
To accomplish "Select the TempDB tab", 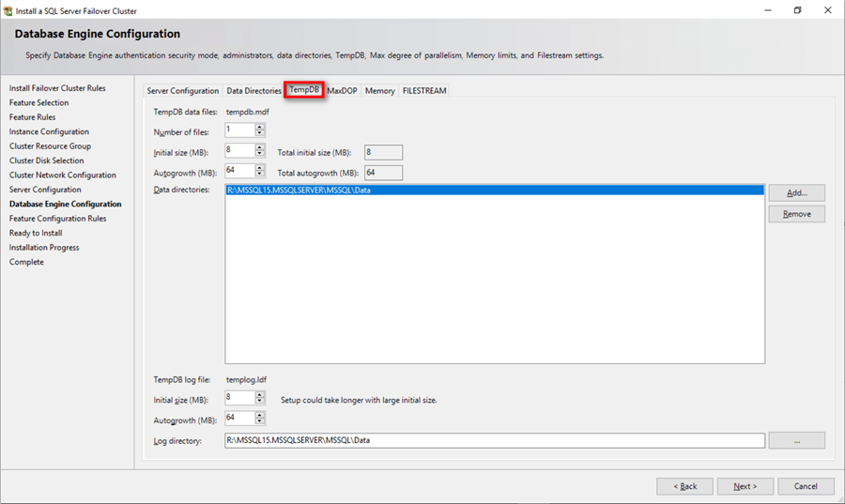I will coord(304,89).
